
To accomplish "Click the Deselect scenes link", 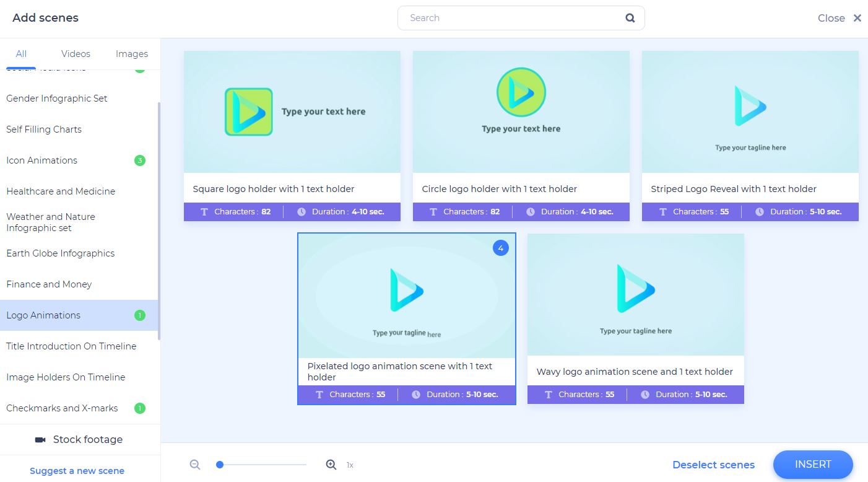I will (x=713, y=464).
